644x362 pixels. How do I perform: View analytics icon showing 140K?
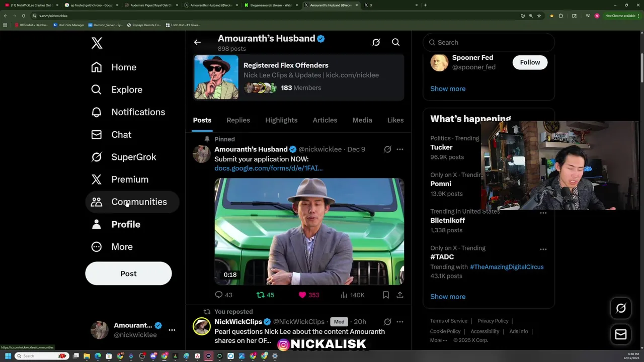point(344,295)
